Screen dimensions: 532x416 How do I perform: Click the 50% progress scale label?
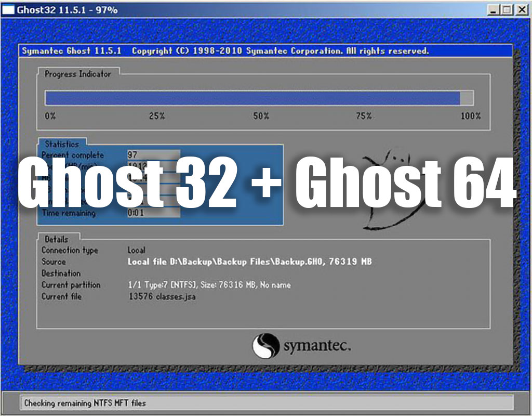pyautogui.click(x=261, y=116)
